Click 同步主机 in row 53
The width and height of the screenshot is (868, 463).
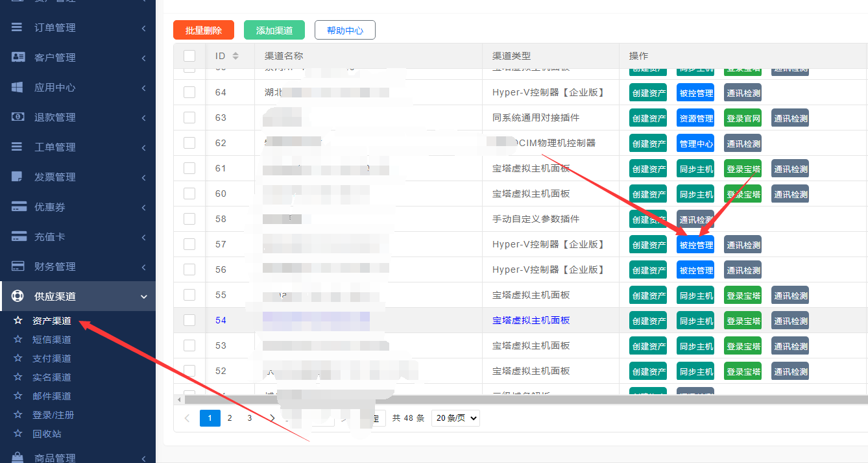pos(695,346)
